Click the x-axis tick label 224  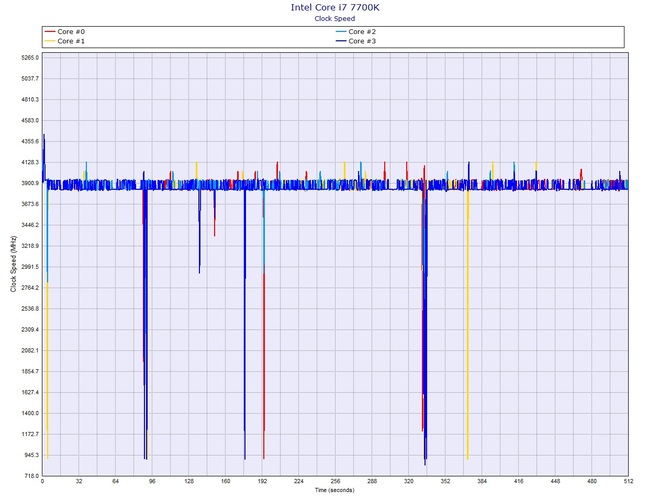[x=299, y=481]
